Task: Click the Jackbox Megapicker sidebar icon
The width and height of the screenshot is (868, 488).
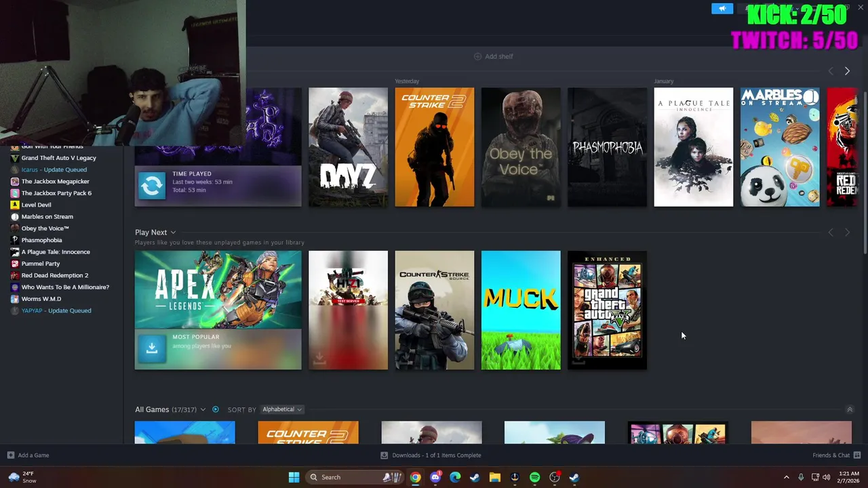Action: pos(15,182)
